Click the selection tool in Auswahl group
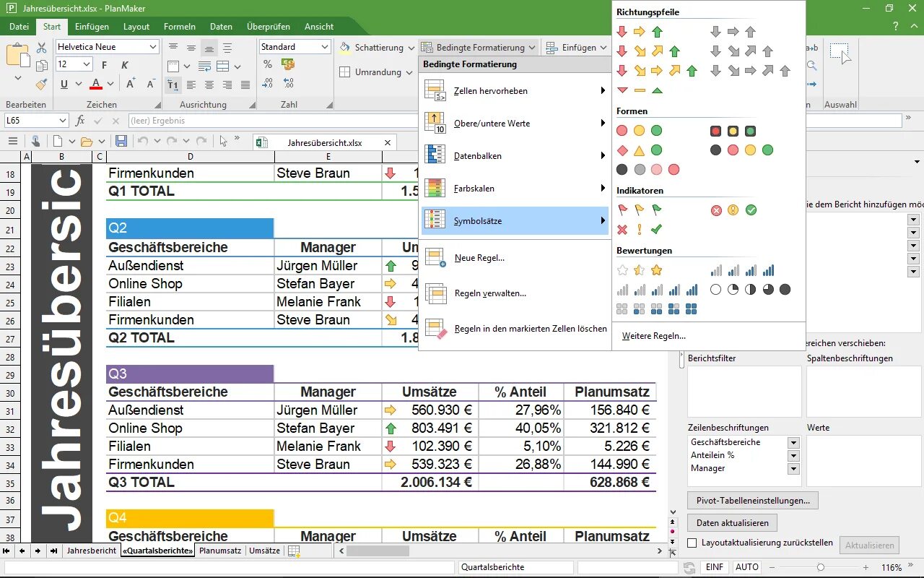The height and width of the screenshot is (578, 924). 840,53
